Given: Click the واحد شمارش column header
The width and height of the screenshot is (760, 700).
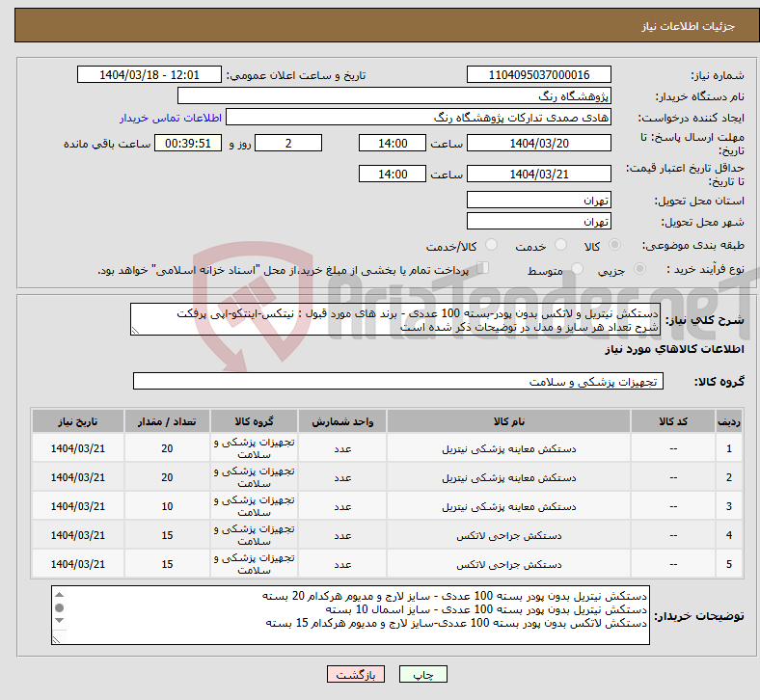Looking at the screenshot, I should point(342,421).
